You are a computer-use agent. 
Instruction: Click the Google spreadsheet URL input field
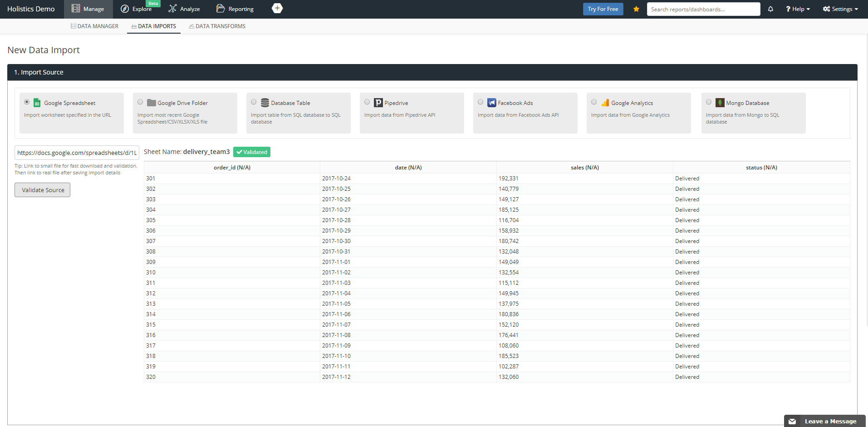pos(77,153)
